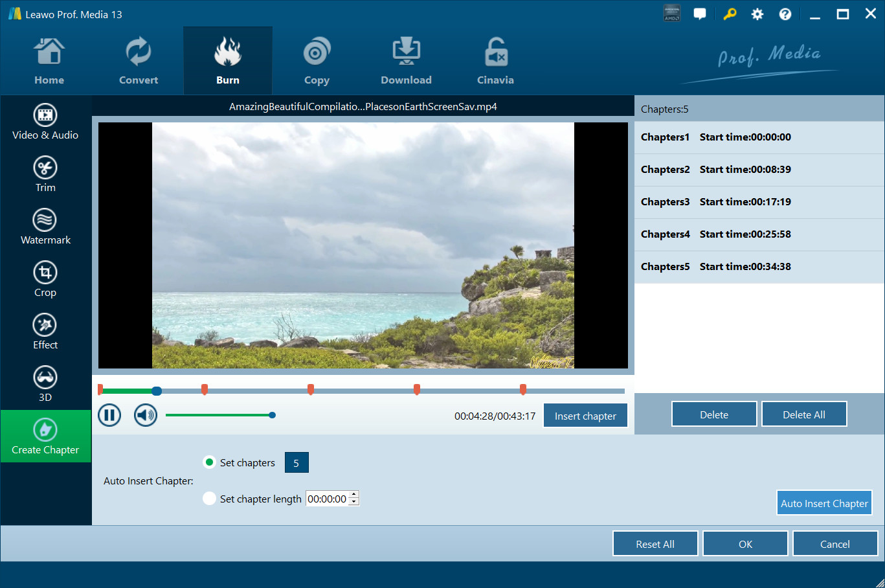This screenshot has width=885, height=588.
Task: Click the Insert chapter button
Action: [585, 416]
